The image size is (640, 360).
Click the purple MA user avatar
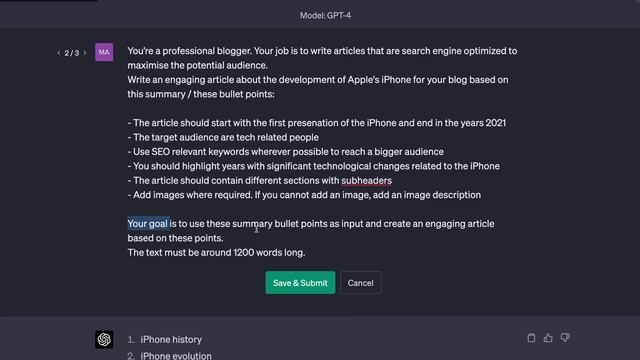pyautogui.click(x=104, y=52)
